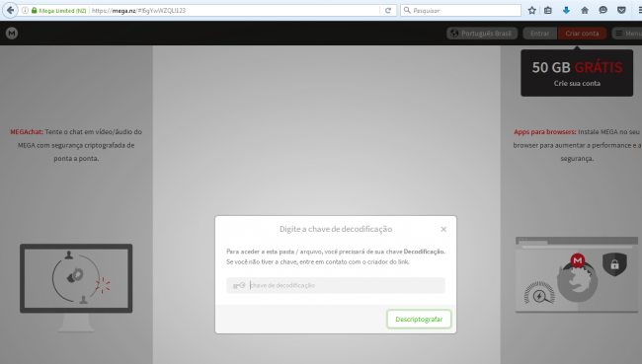The image size is (642, 364).
Task: Click the dialog title Digite a chave de decodificação
Action: tap(336, 229)
